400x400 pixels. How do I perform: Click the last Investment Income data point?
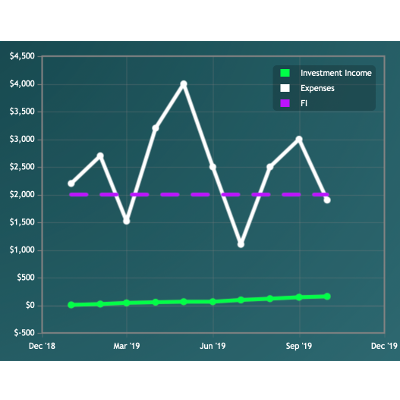pos(327,296)
